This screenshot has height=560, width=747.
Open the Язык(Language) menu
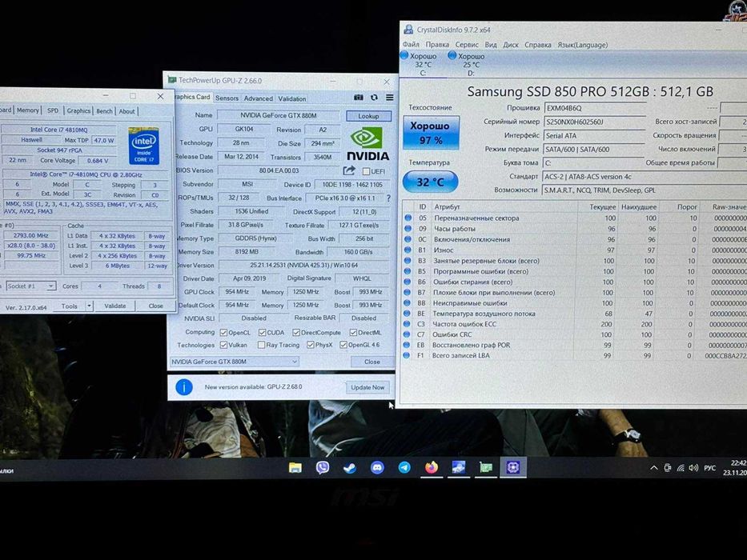click(x=582, y=45)
